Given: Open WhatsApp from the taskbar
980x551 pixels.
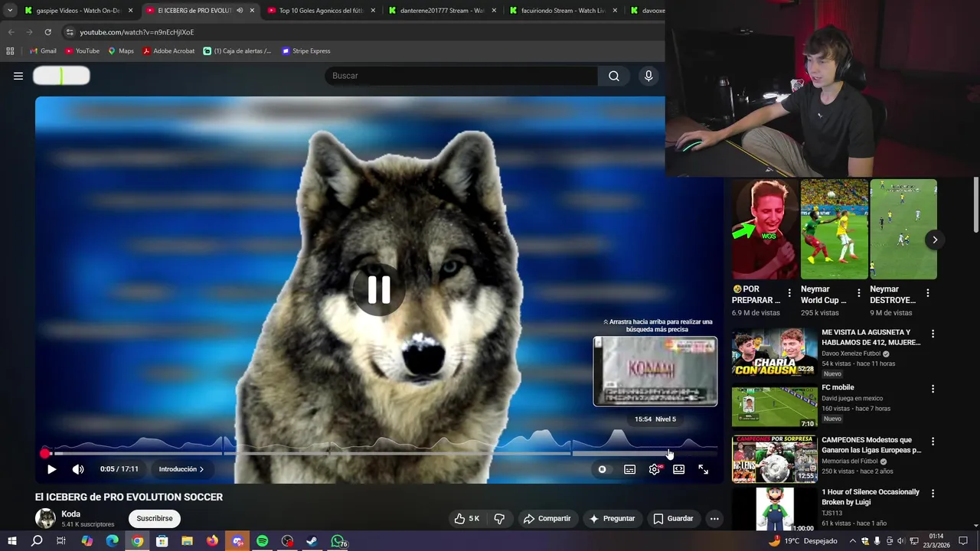Looking at the screenshot, I should (x=338, y=541).
